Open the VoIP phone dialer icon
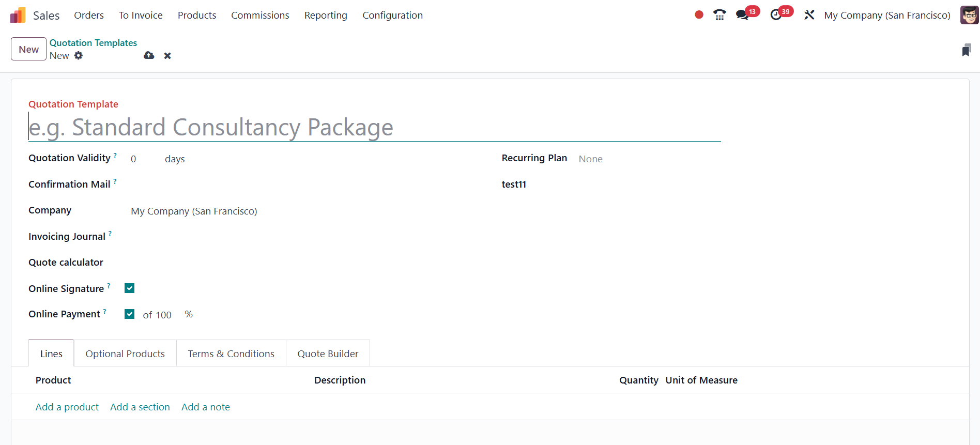980x445 pixels. tap(719, 15)
